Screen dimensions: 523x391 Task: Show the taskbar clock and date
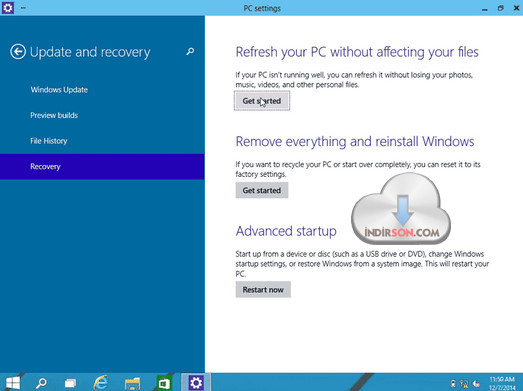(x=502, y=383)
